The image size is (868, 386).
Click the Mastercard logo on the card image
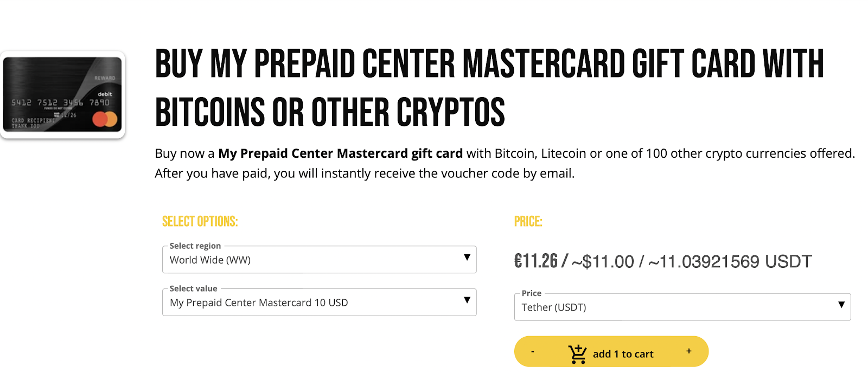pyautogui.click(x=105, y=119)
